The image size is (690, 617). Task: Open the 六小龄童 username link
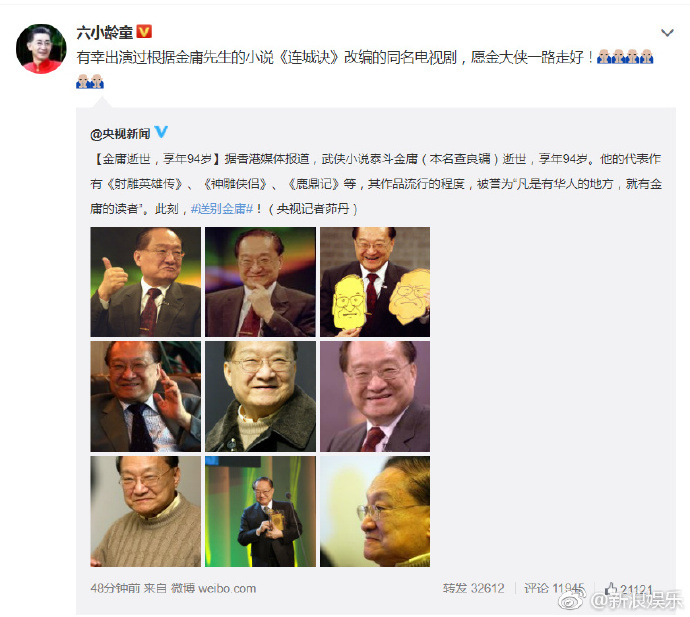(105, 32)
